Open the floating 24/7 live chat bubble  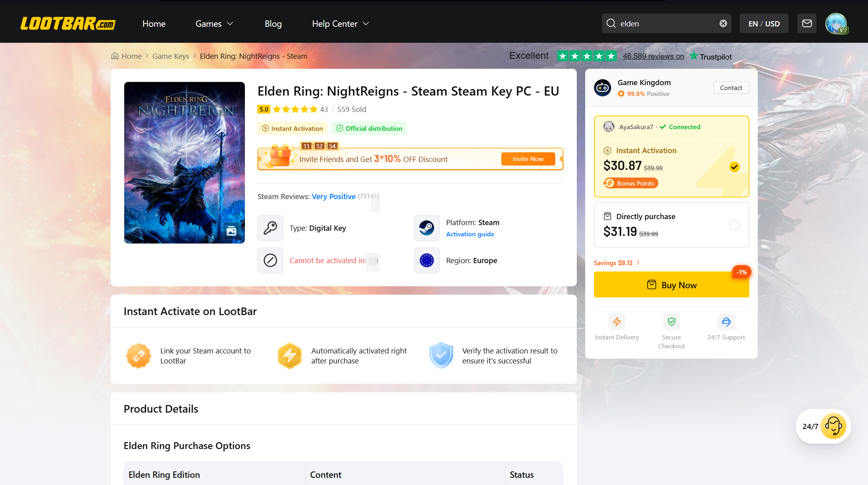coord(823,426)
